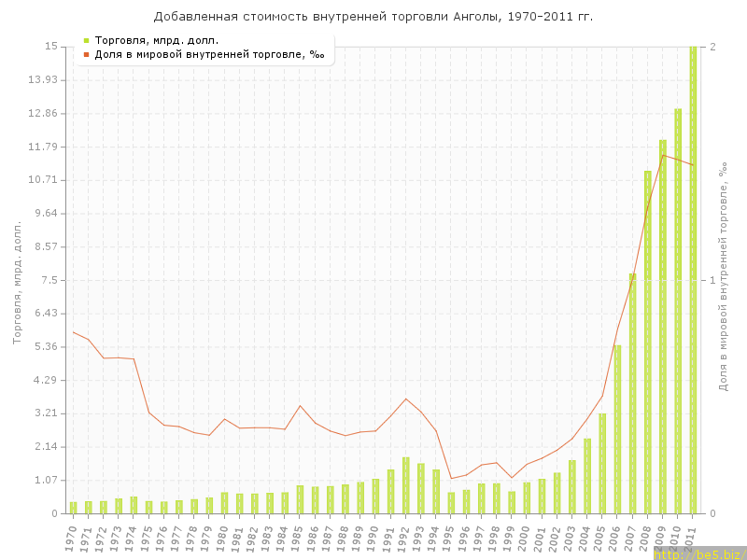This screenshot has width=747, height=560.
Task: Click the 1992 trade bar
Action: [x=406, y=485]
